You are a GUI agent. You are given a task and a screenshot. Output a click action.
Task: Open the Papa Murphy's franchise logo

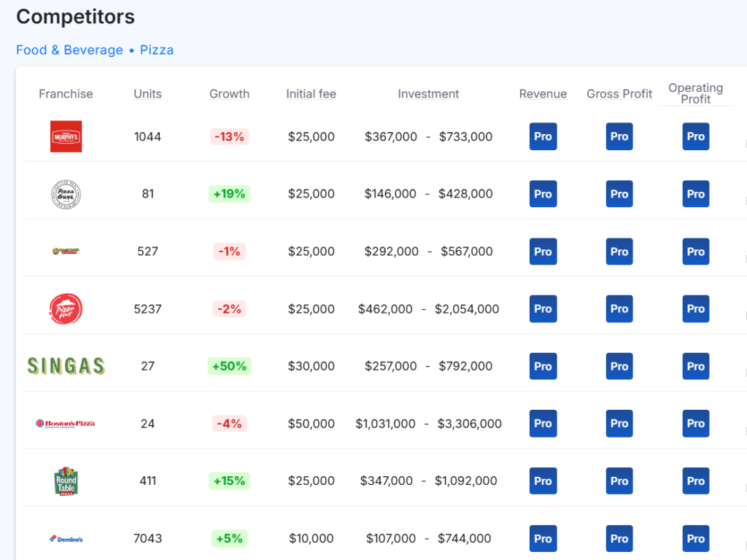click(x=66, y=136)
